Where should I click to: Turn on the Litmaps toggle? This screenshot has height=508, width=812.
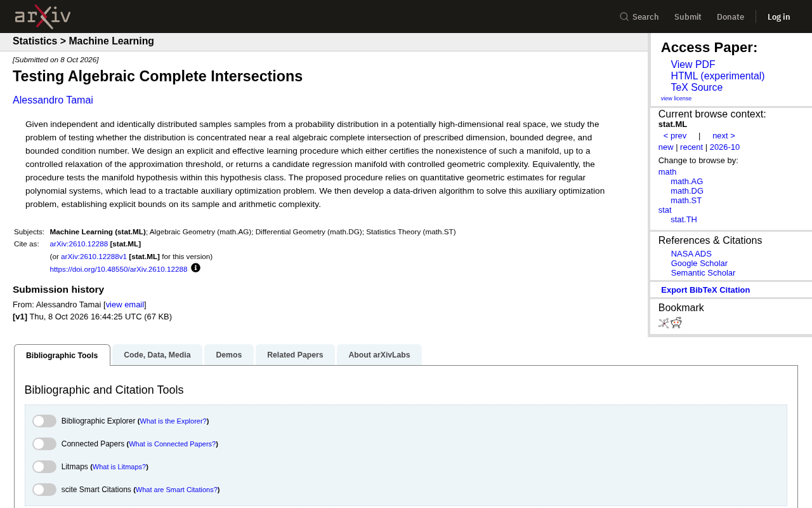[44, 467]
